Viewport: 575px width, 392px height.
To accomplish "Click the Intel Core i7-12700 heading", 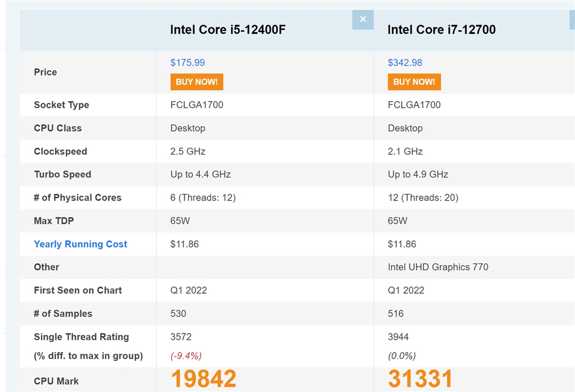I will click(441, 30).
